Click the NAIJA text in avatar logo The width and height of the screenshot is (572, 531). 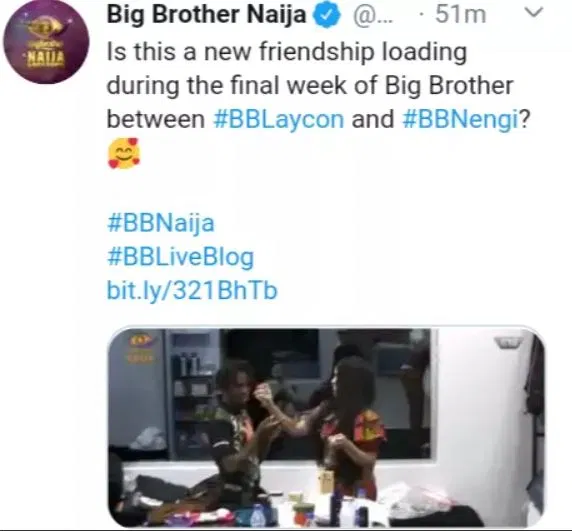click(x=46, y=57)
